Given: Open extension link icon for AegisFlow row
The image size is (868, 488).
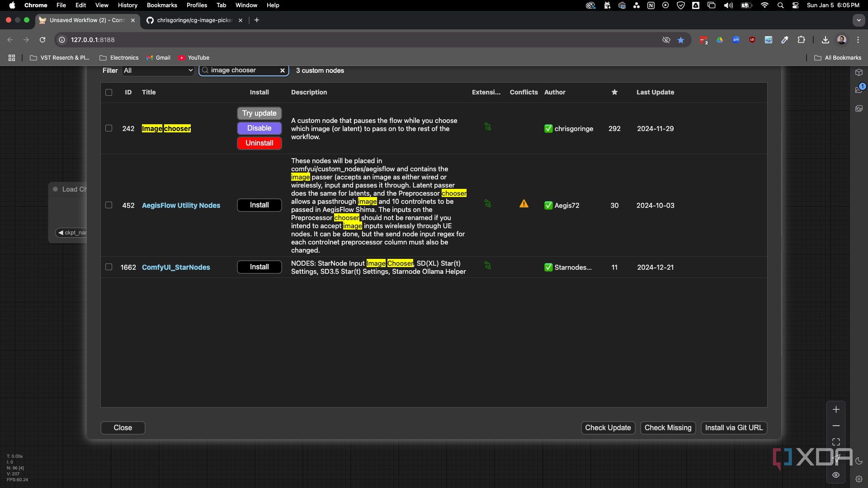Looking at the screenshot, I should [x=487, y=204].
